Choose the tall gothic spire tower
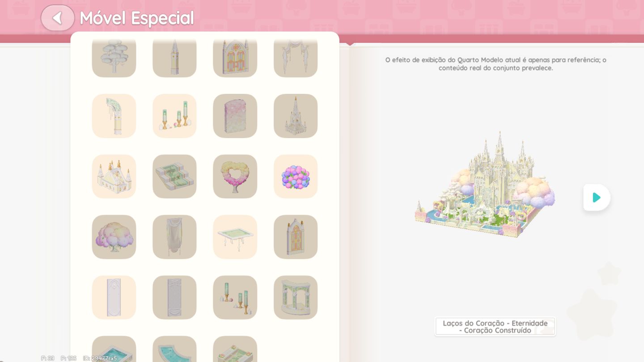This screenshot has height=362, width=644. click(296, 116)
